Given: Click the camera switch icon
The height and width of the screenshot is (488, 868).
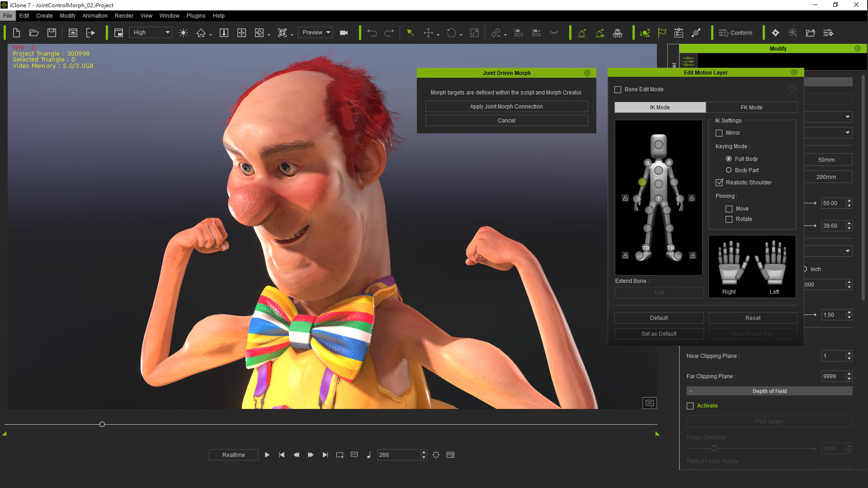Looking at the screenshot, I should pyautogui.click(x=344, y=33).
